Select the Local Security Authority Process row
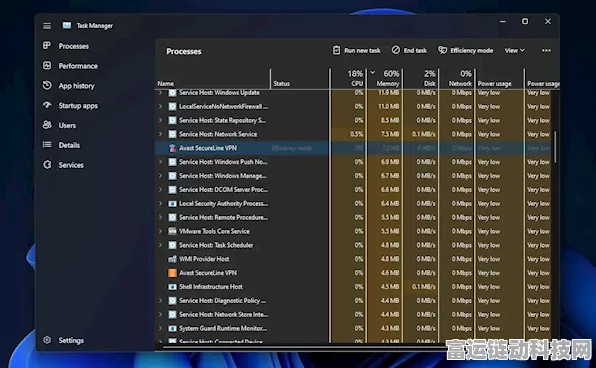 (x=353, y=203)
